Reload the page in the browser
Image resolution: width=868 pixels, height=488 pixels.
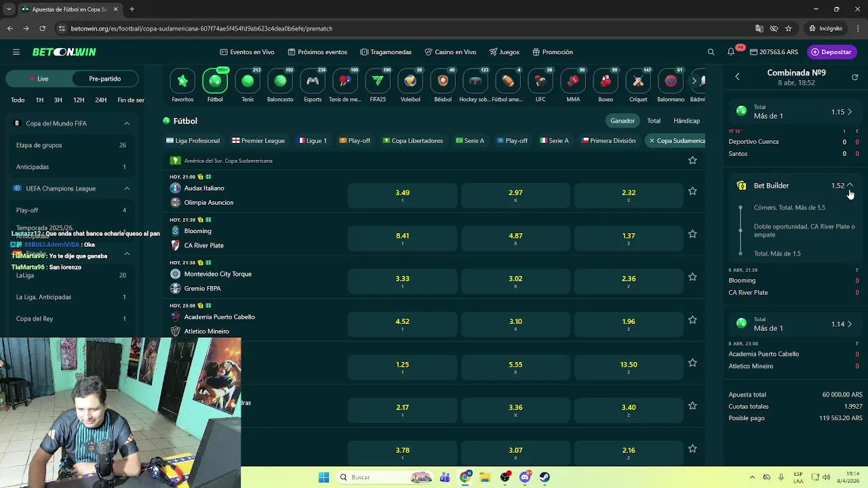click(42, 28)
